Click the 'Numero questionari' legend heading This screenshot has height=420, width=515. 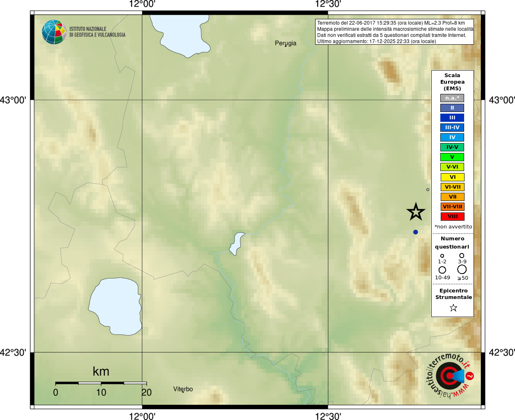(x=452, y=243)
